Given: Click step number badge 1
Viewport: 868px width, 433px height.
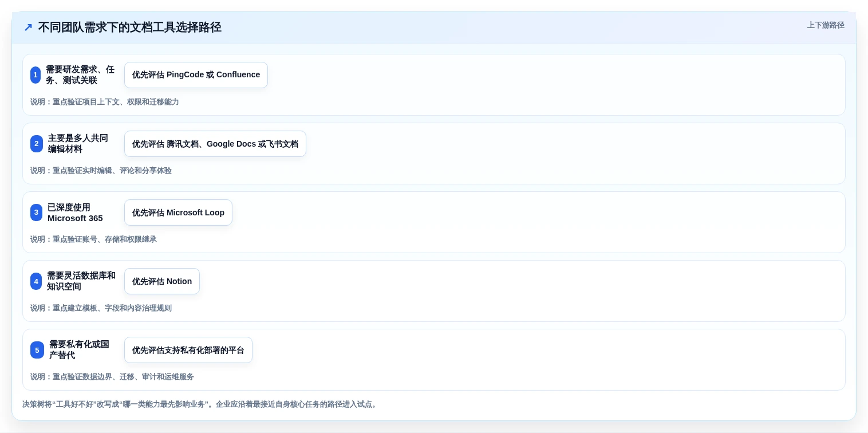Looking at the screenshot, I should (x=35, y=75).
